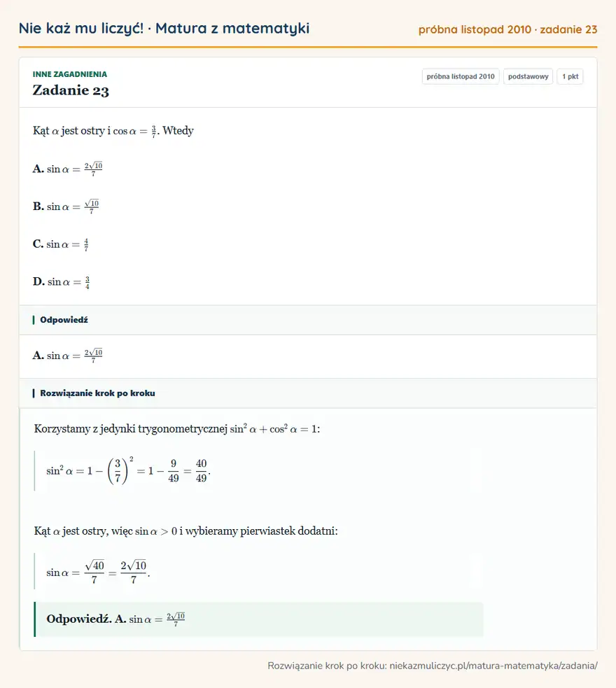Click 'próbna listopad 2010 · zadanie 23' header text
Screen dimensions: 616x688
pyautogui.click(x=507, y=29)
